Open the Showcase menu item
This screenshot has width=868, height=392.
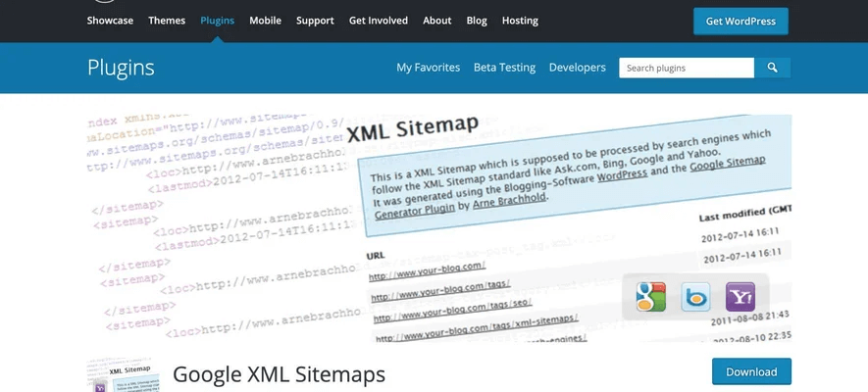[x=110, y=21]
